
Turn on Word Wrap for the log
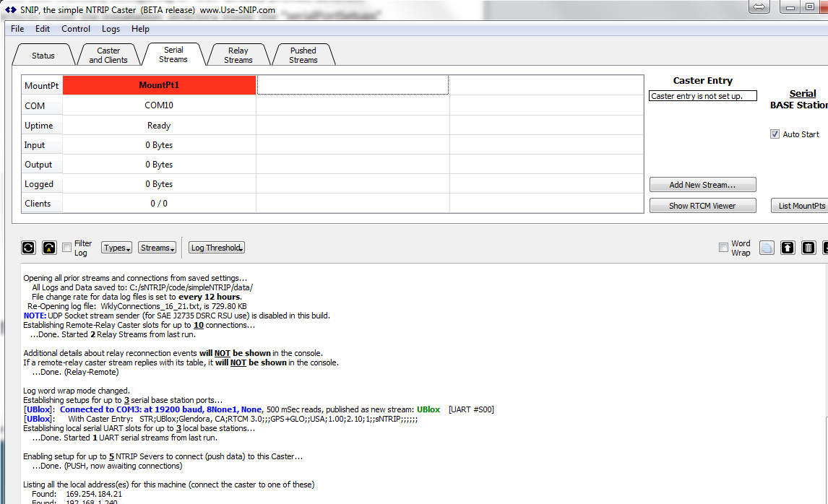tap(723, 248)
